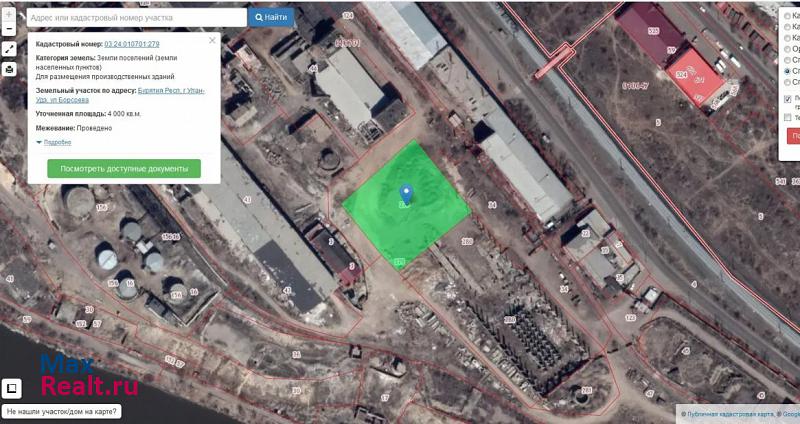Close the parcel info popup
Screen dimensions: 800x424
(212, 41)
